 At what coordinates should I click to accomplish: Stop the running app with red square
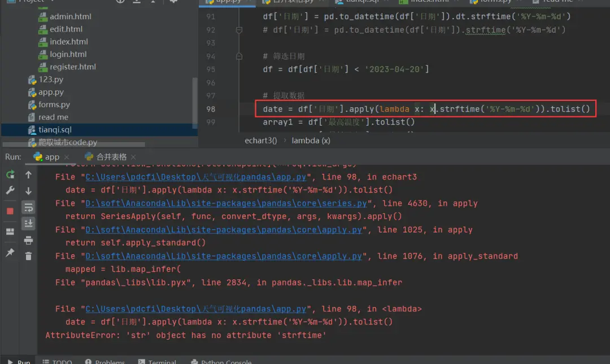[x=10, y=210]
